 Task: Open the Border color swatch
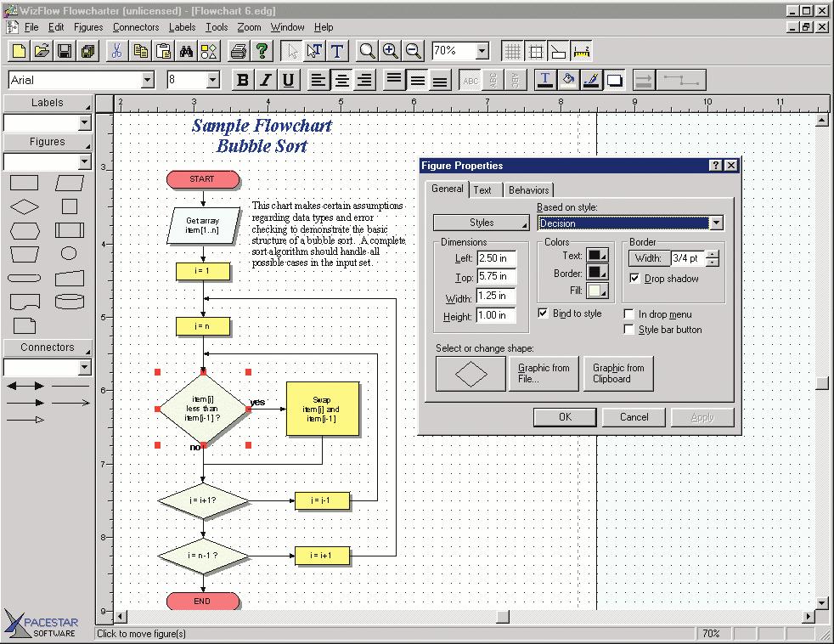tap(597, 273)
